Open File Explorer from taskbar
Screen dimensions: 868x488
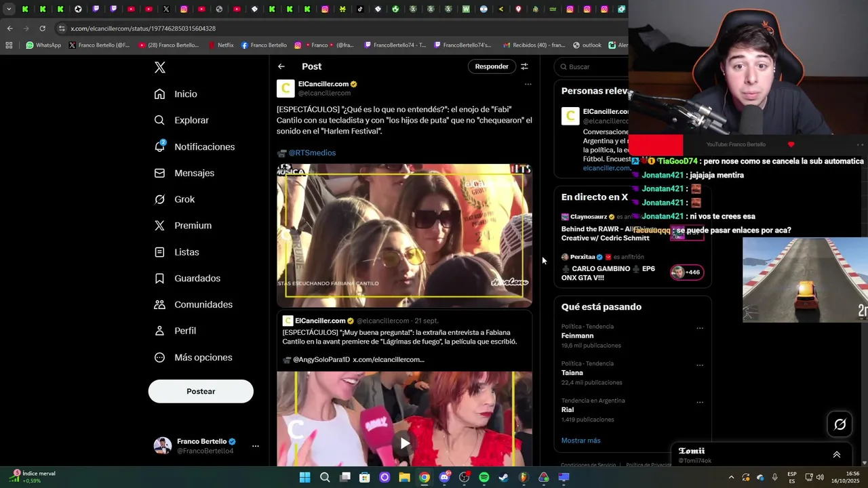click(x=405, y=477)
